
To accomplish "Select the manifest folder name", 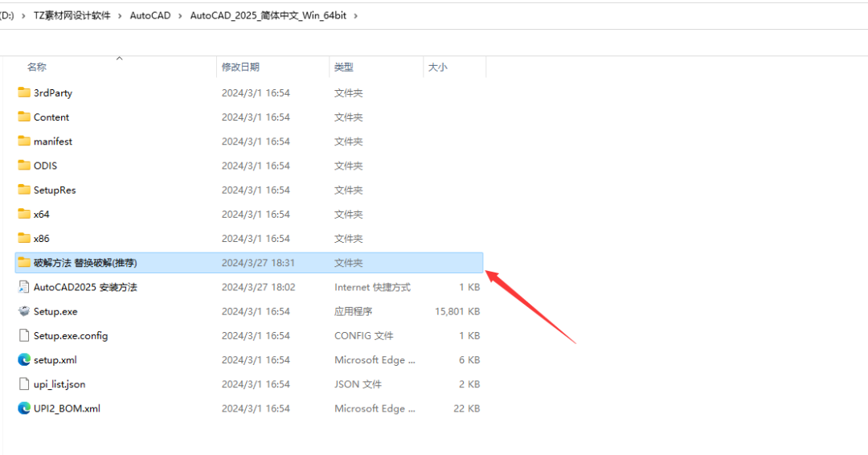I will (53, 141).
